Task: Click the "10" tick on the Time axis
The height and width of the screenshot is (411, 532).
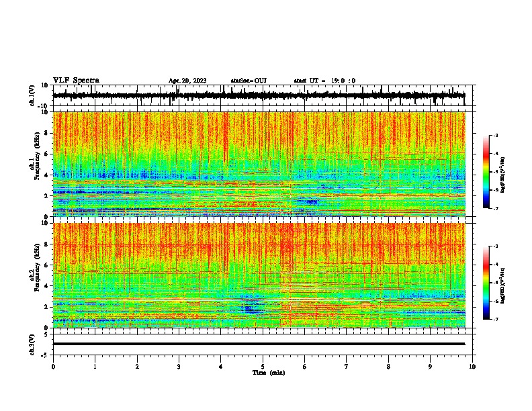Action: tap(472, 367)
